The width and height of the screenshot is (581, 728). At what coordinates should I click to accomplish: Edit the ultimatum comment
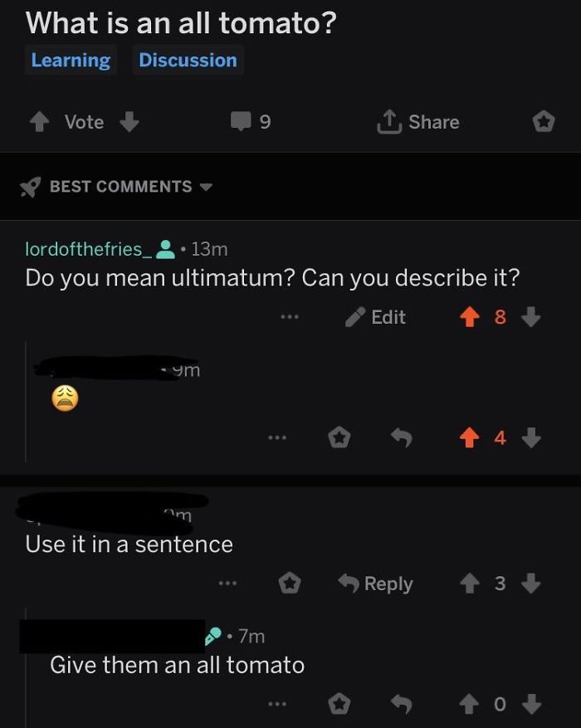[376, 317]
